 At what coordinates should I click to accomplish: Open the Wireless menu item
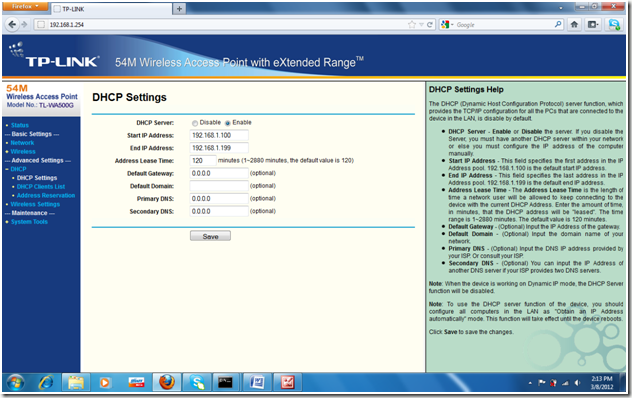click(x=23, y=152)
